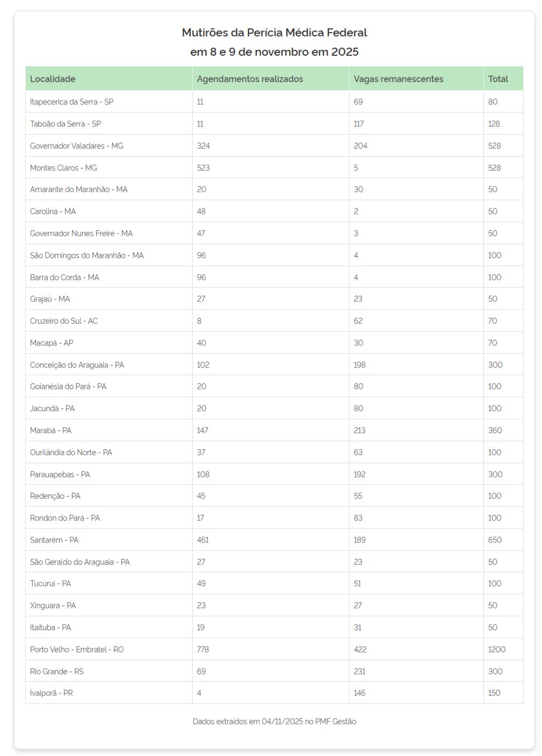Select the Ivaiporã - PR row
542x756 pixels.
[52, 693]
